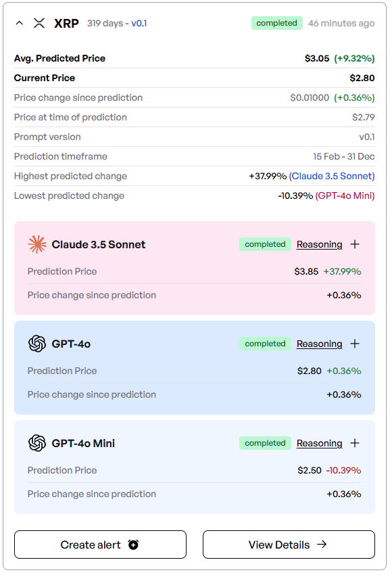Click the XRP logo icon
The width and height of the screenshot is (392, 579).
pyautogui.click(x=39, y=23)
